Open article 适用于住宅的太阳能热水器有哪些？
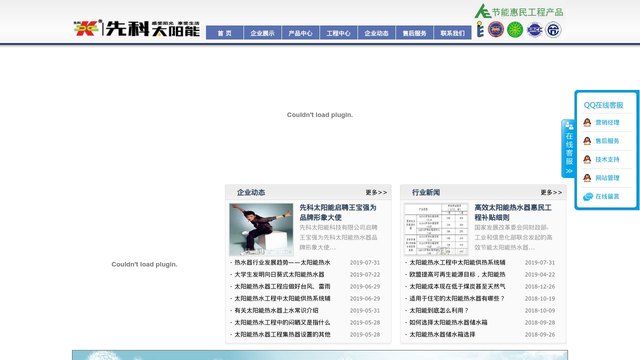This screenshot has height=360, width=640. (x=457, y=298)
